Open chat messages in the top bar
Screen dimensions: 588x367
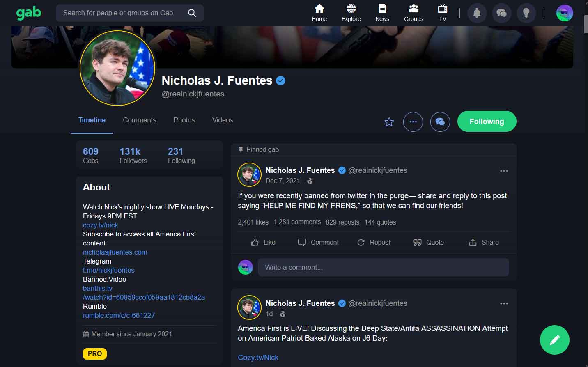click(x=501, y=13)
